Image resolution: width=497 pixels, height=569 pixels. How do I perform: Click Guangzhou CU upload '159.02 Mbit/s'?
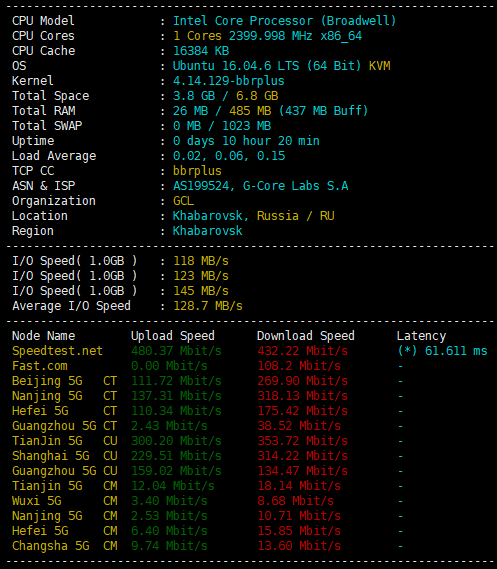point(176,471)
